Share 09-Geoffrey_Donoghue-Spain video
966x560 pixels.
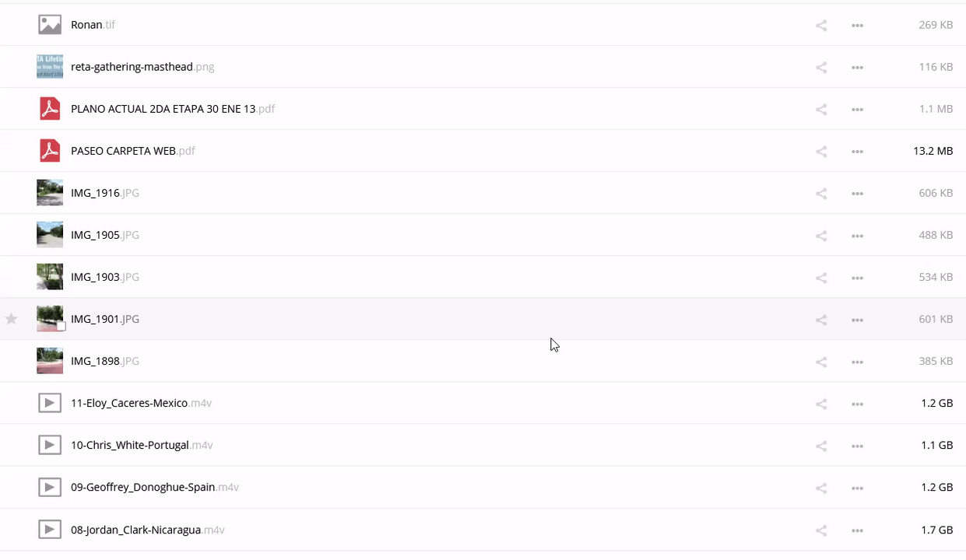point(820,488)
